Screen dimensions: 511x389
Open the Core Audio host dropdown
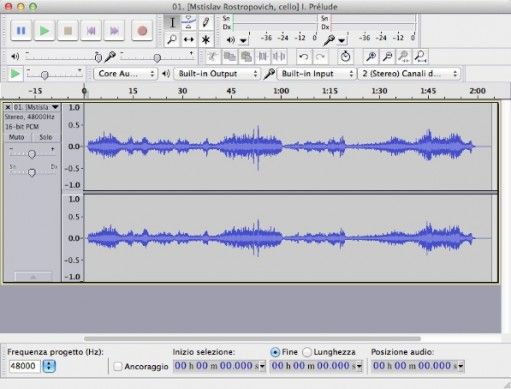point(125,74)
